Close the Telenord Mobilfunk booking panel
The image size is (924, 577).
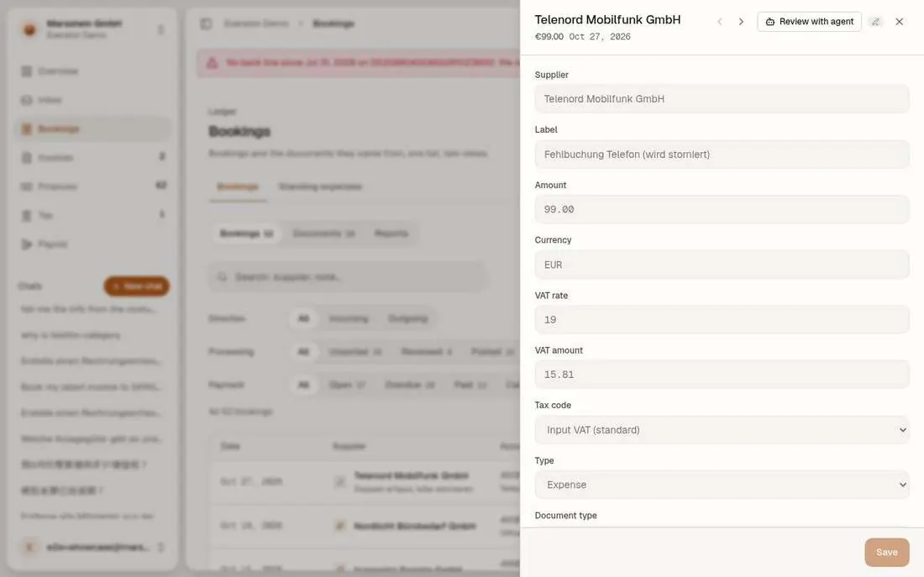(900, 22)
